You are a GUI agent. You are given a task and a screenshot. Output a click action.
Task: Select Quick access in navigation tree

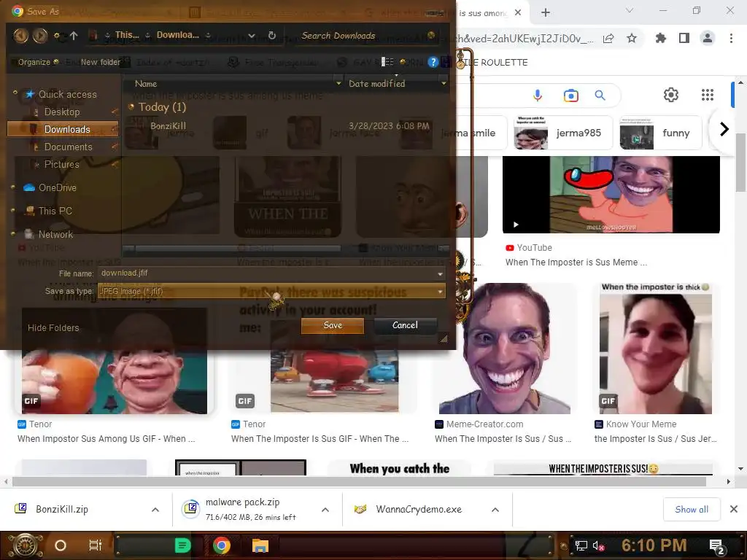point(67,94)
